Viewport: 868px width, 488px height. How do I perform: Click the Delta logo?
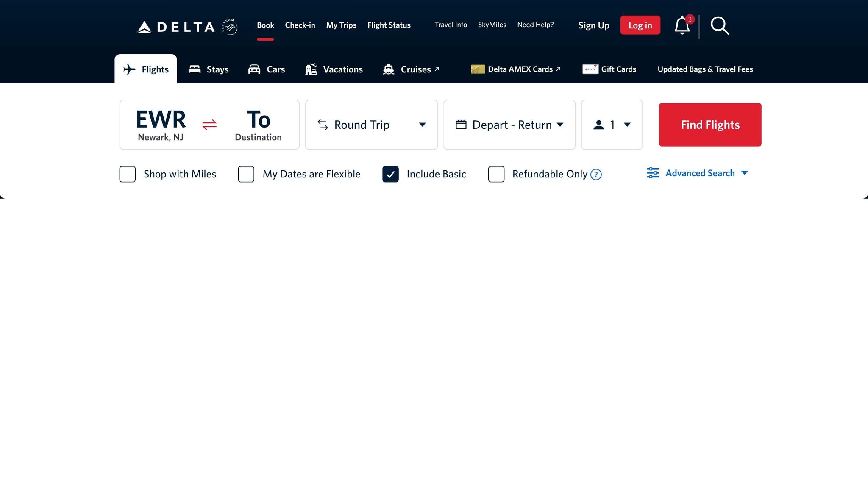(176, 27)
